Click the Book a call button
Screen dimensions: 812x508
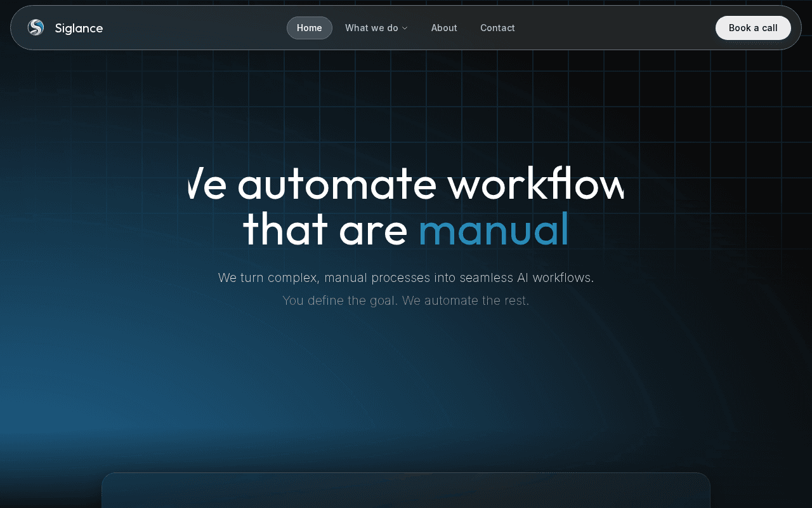753,28
